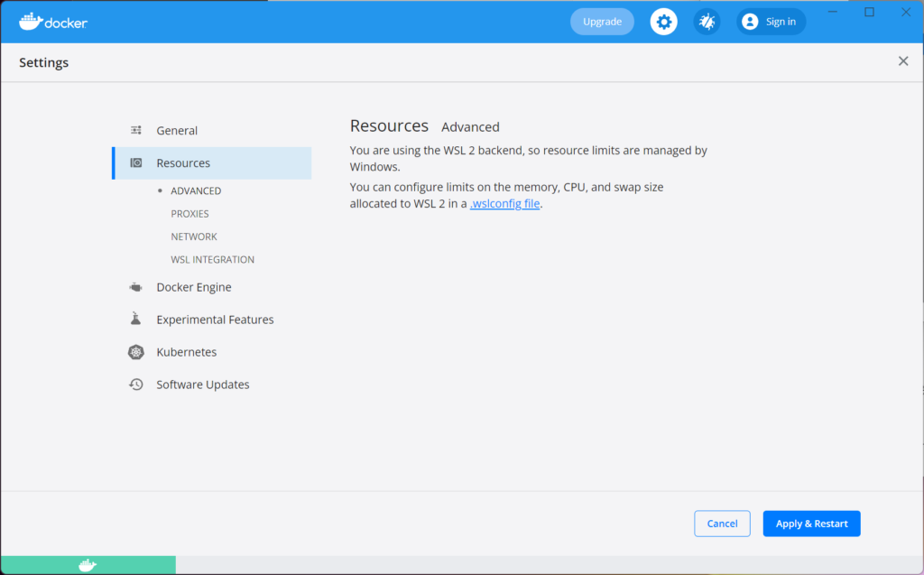Click the Settings page title
Image resolution: width=924 pixels, height=575 pixels.
click(x=43, y=62)
